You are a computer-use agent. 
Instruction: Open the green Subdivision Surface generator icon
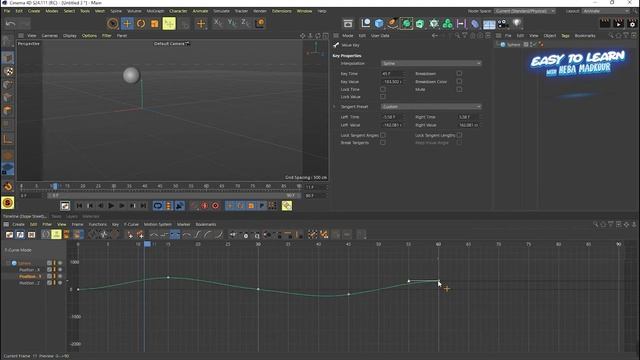406,23
